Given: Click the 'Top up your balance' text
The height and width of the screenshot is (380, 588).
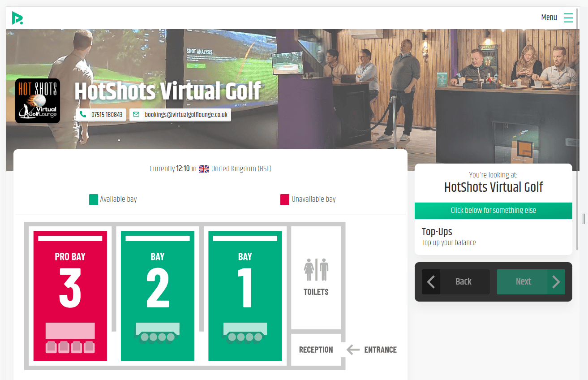Looking at the screenshot, I should pyautogui.click(x=449, y=243).
